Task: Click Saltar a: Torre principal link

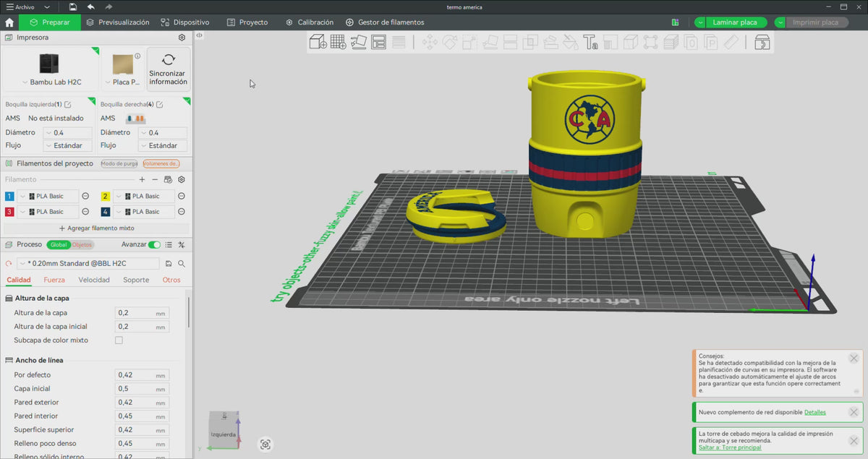Action: pos(730,447)
